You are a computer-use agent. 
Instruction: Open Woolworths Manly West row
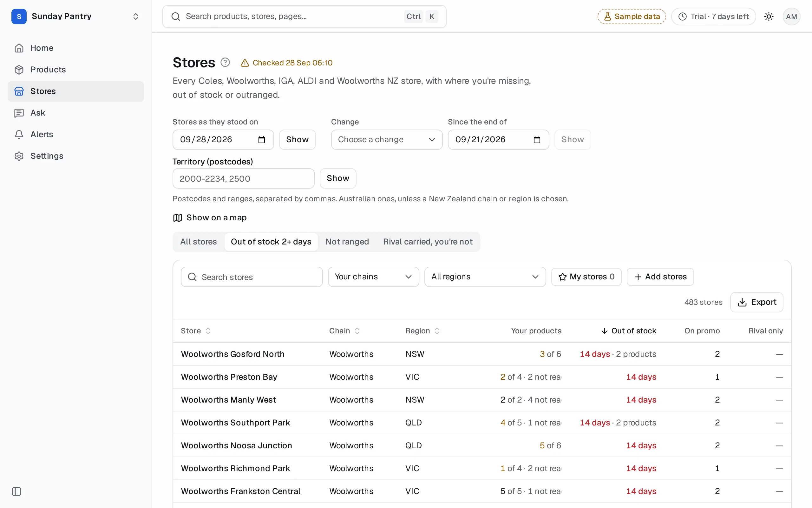(482, 400)
